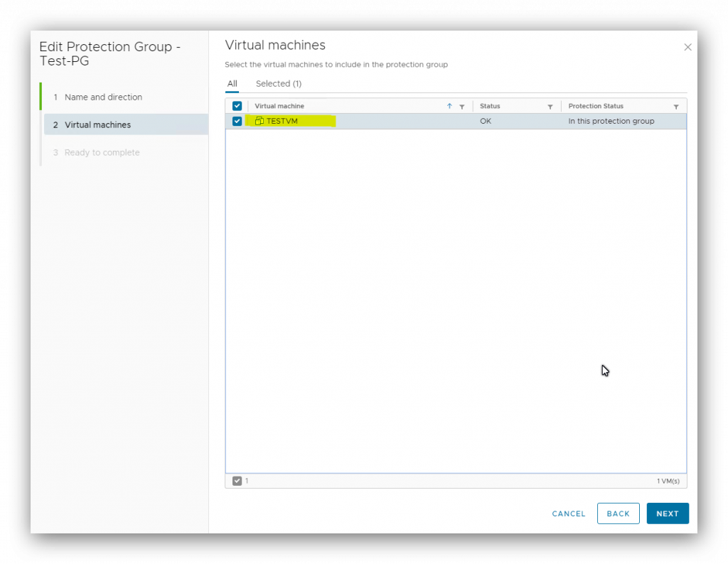Screen dimensions: 728x564
Task: Cancel the protection group edit
Action: [x=568, y=514]
